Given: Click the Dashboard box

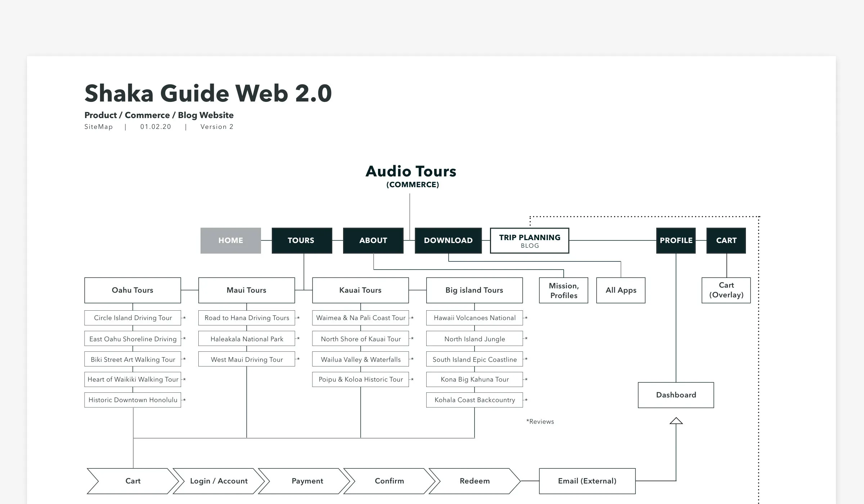Looking at the screenshot, I should click(676, 395).
